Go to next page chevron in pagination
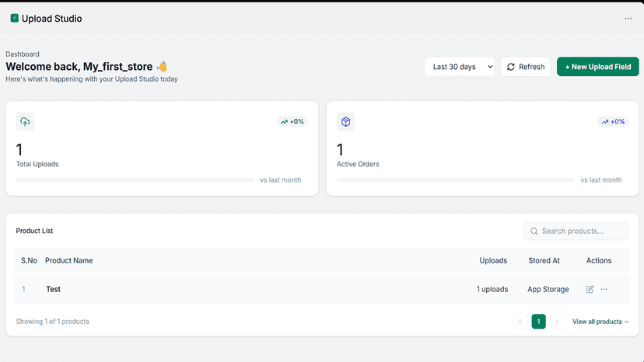 557,322
